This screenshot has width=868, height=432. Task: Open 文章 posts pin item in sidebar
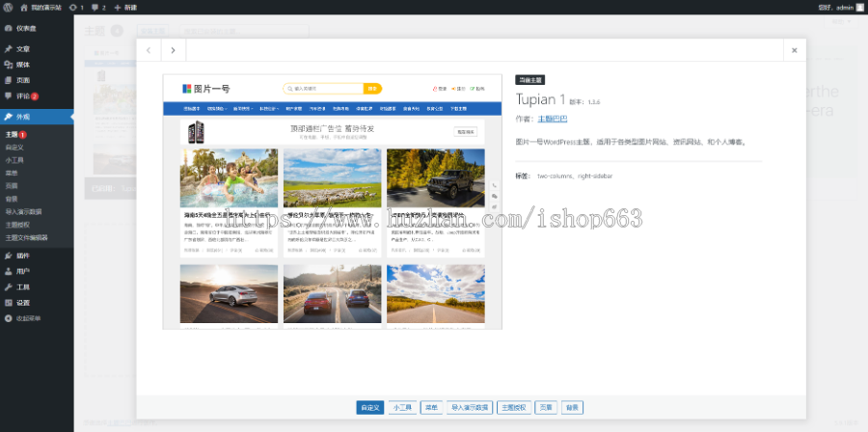click(x=37, y=49)
